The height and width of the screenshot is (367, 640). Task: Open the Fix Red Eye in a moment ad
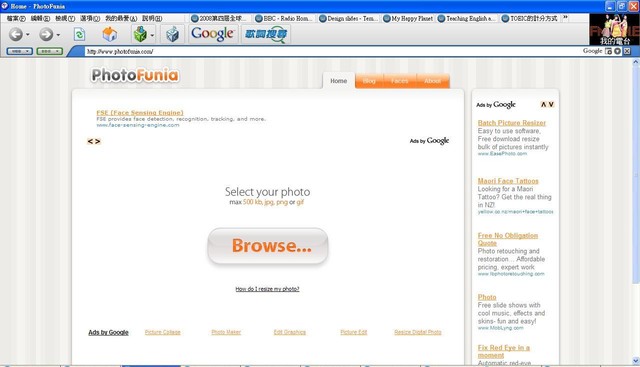504,351
